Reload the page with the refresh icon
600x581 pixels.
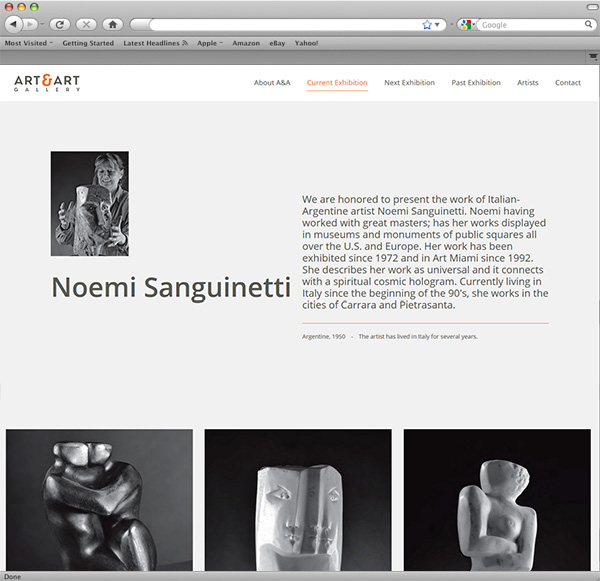pyautogui.click(x=60, y=25)
